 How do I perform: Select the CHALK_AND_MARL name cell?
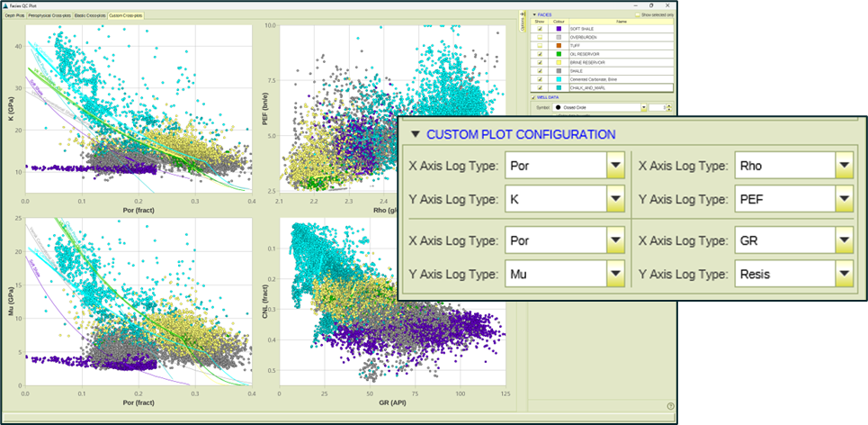tap(622, 87)
